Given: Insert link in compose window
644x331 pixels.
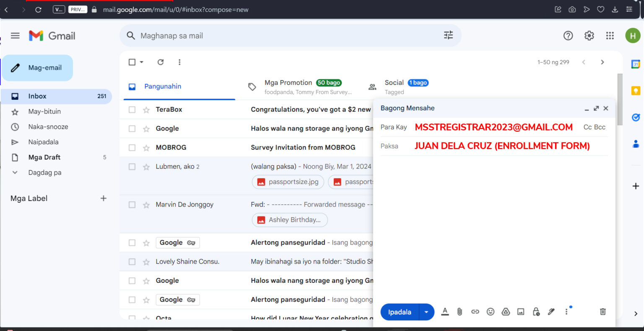Looking at the screenshot, I should 475,312.
